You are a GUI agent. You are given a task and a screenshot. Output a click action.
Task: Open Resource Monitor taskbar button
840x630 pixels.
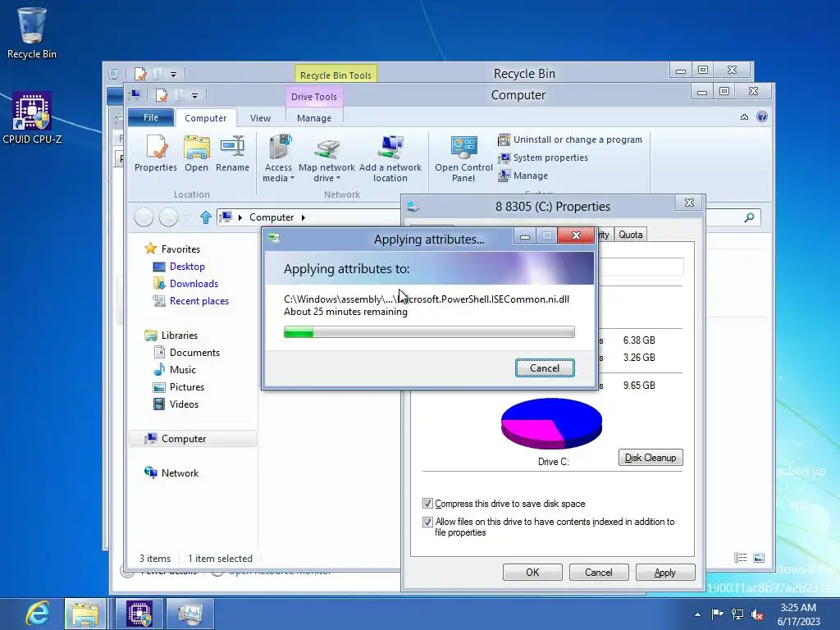point(190,614)
